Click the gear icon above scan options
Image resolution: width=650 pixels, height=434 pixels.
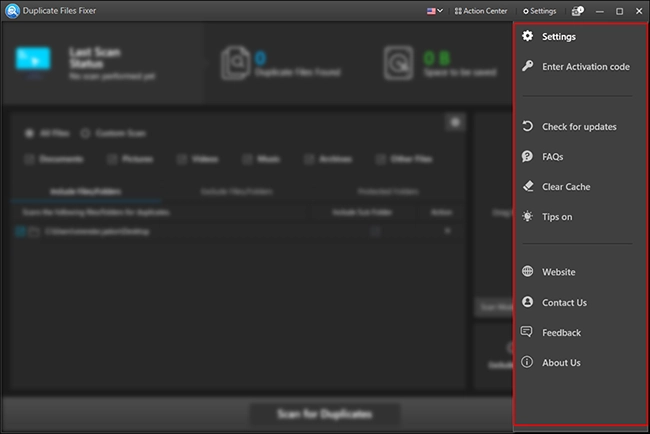[x=455, y=123]
